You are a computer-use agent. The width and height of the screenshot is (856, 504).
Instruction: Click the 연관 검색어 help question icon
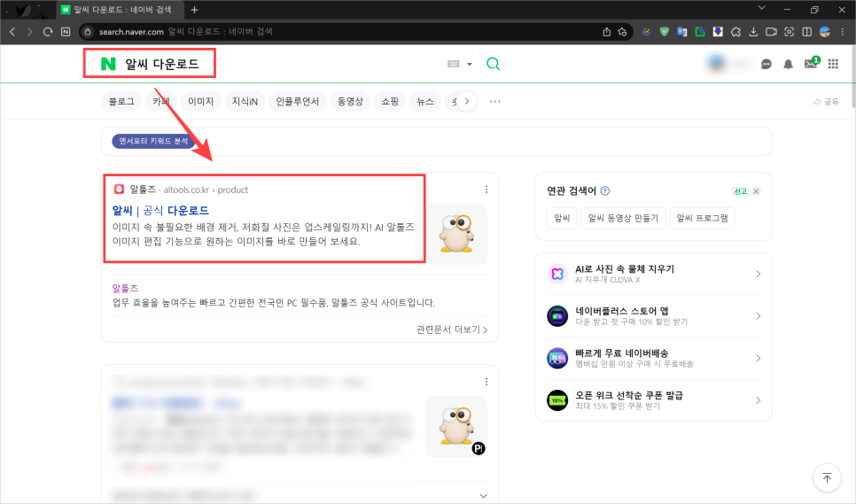[605, 191]
